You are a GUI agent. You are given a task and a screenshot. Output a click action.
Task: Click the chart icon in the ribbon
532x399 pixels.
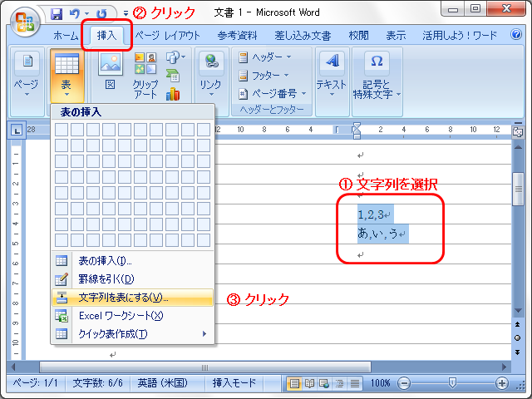[173, 94]
